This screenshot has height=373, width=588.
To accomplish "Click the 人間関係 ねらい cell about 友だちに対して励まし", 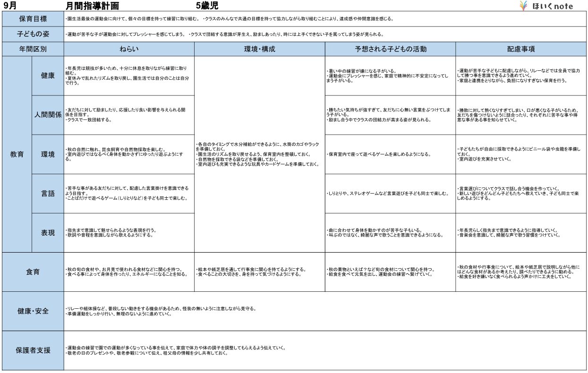I will coord(129,115).
